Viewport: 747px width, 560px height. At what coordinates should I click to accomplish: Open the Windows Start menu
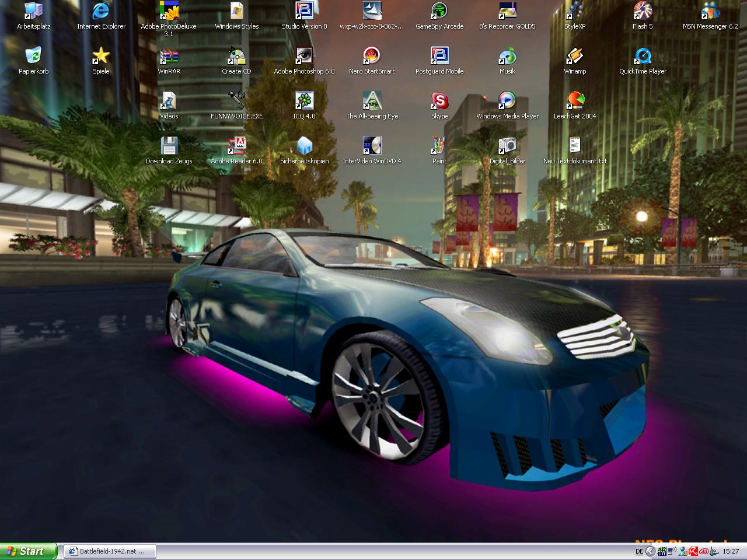(x=29, y=551)
